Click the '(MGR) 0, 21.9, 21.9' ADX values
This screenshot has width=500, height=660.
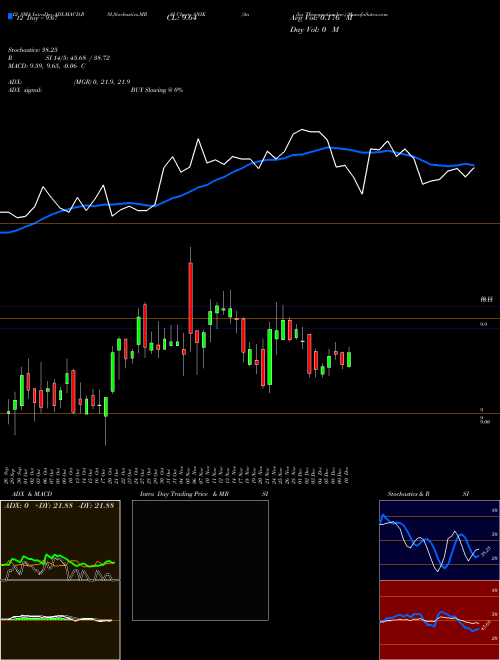[x=102, y=82]
